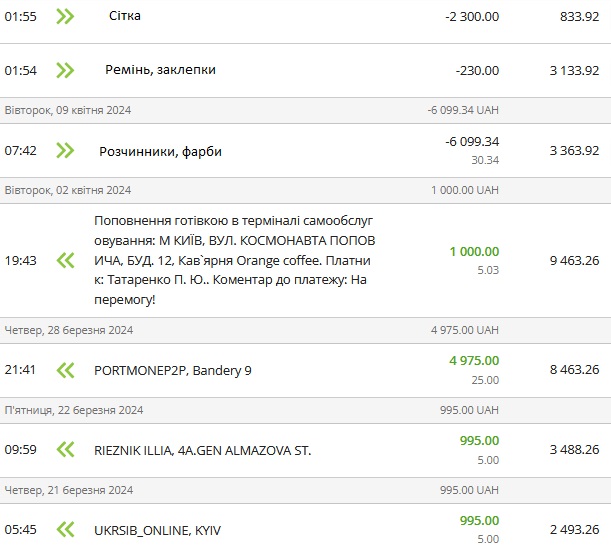The height and width of the screenshot is (549, 611).
Task: Click the incoming arrow for the 19:43 cash top-up
Action: tap(65, 260)
